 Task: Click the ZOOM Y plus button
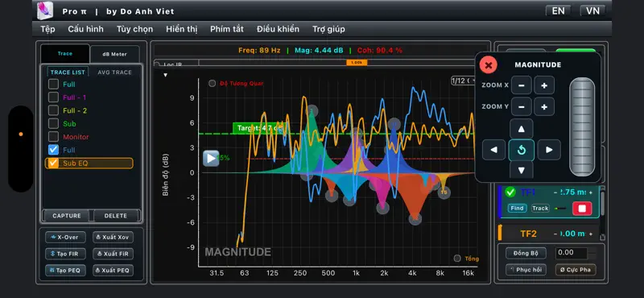[x=544, y=106]
